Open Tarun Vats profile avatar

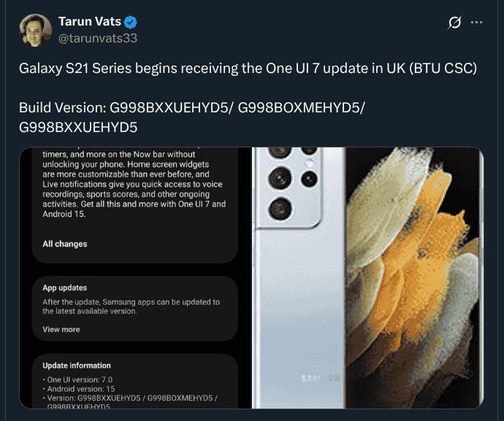click(35, 30)
